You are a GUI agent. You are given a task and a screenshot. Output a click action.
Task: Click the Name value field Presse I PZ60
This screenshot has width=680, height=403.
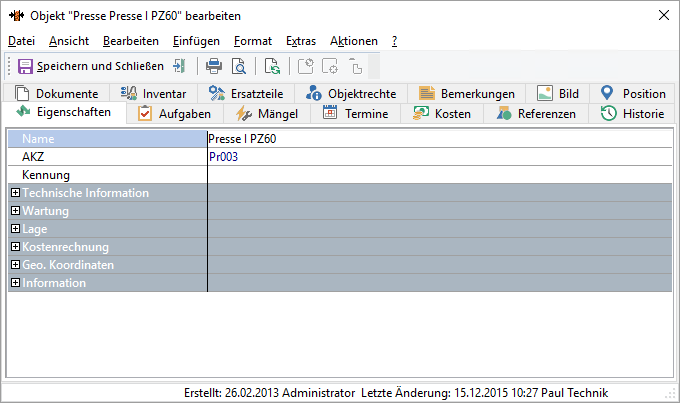[x=440, y=139]
